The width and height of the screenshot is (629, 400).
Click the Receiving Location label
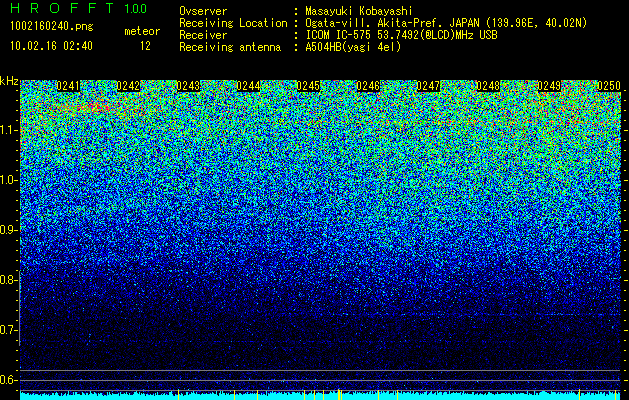pos(233,23)
